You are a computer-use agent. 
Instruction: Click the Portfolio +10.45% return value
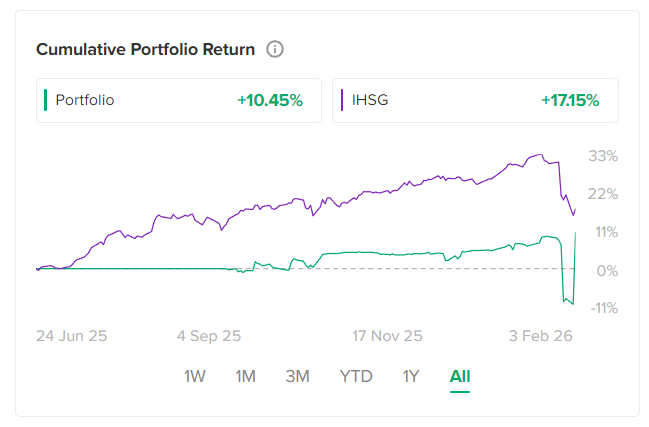[270, 100]
